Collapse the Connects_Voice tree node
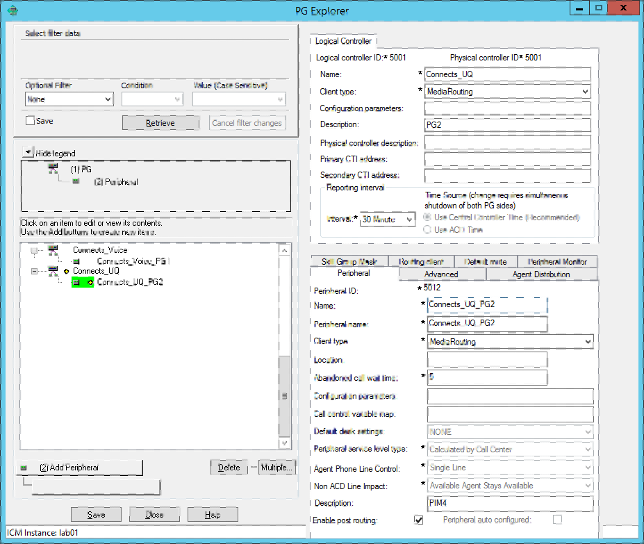The image size is (644, 544). click(34, 250)
